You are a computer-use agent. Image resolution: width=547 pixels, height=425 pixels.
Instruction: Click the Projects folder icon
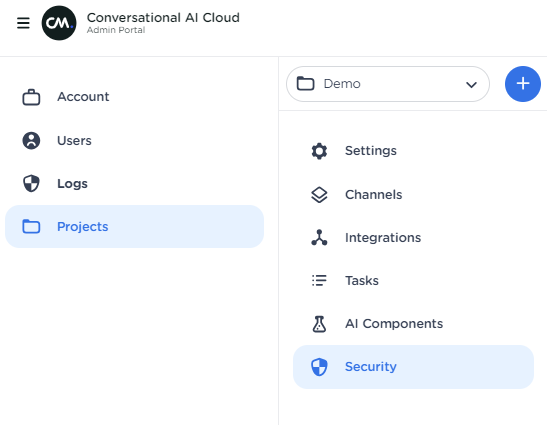tap(31, 226)
